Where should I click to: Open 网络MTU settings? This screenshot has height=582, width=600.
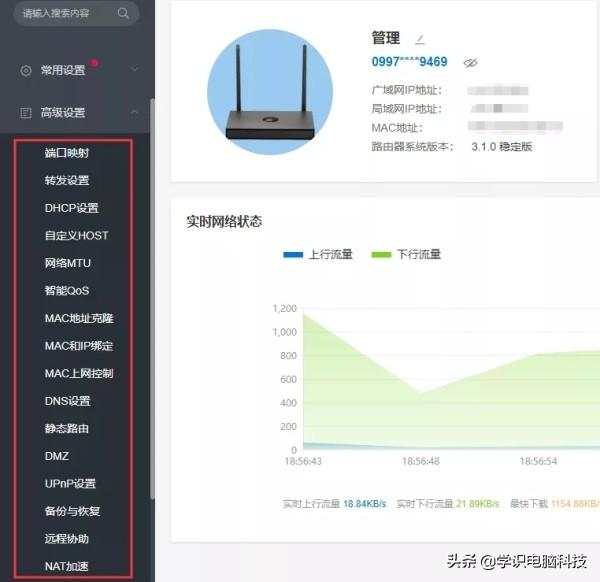point(68,263)
